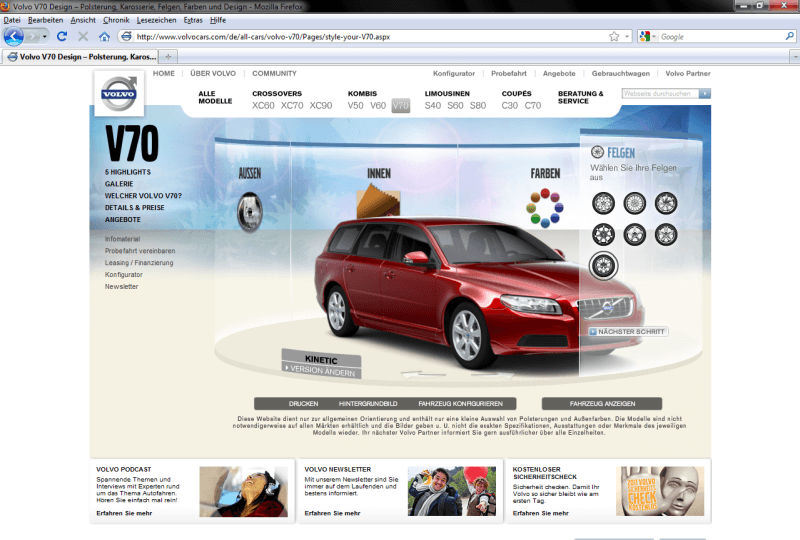Click the FAHRZEUG ANZEIGEN button
The height and width of the screenshot is (540, 800).
pyautogui.click(x=602, y=404)
